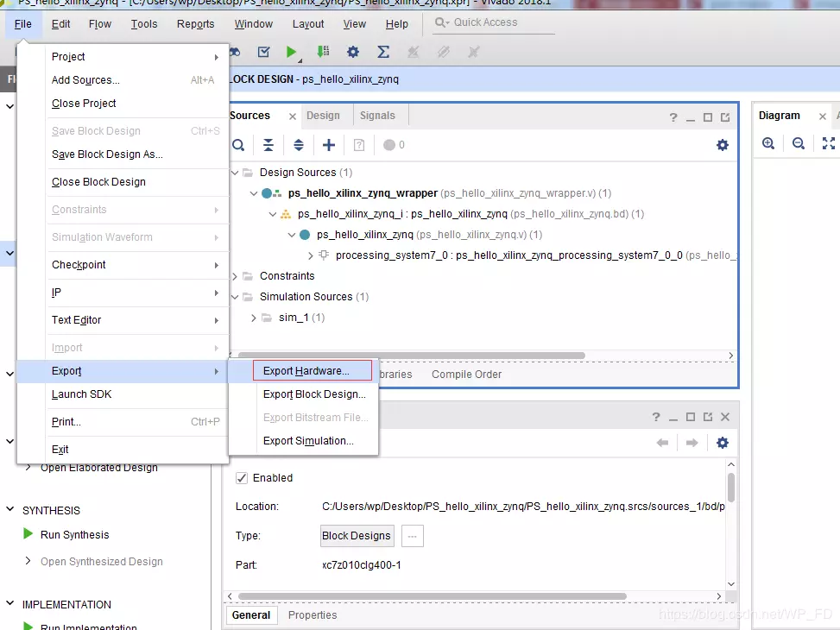Collapse the ps_hello_xilinx_zynq_wrapper node
Screen dimensions: 840x630
(254, 193)
